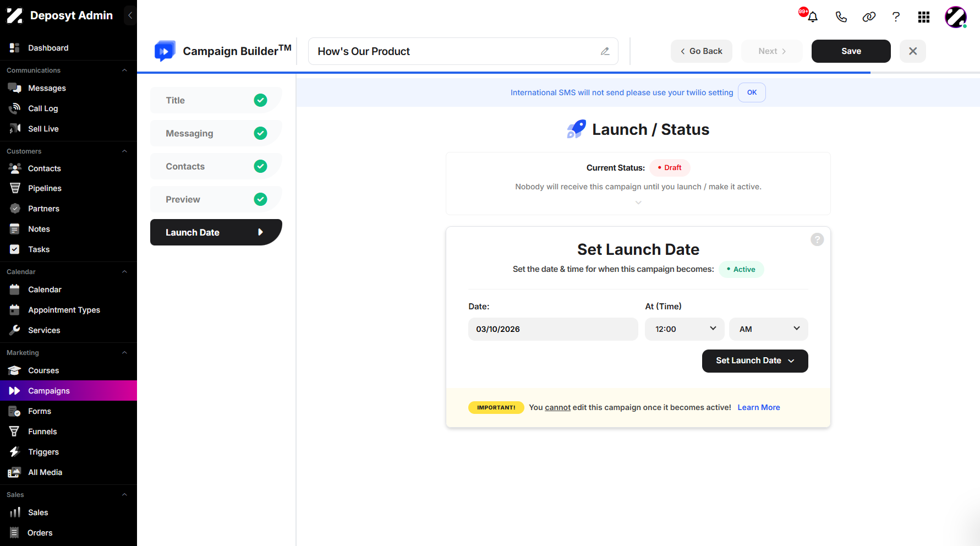Collapse the Marketing section

(x=124, y=353)
